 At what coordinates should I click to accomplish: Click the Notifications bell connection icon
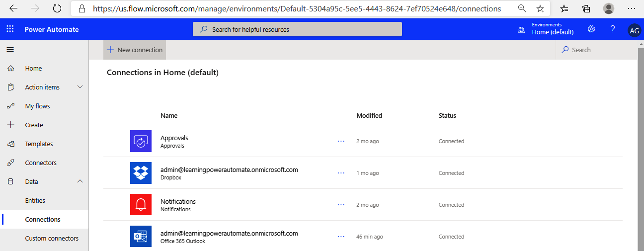(x=141, y=205)
